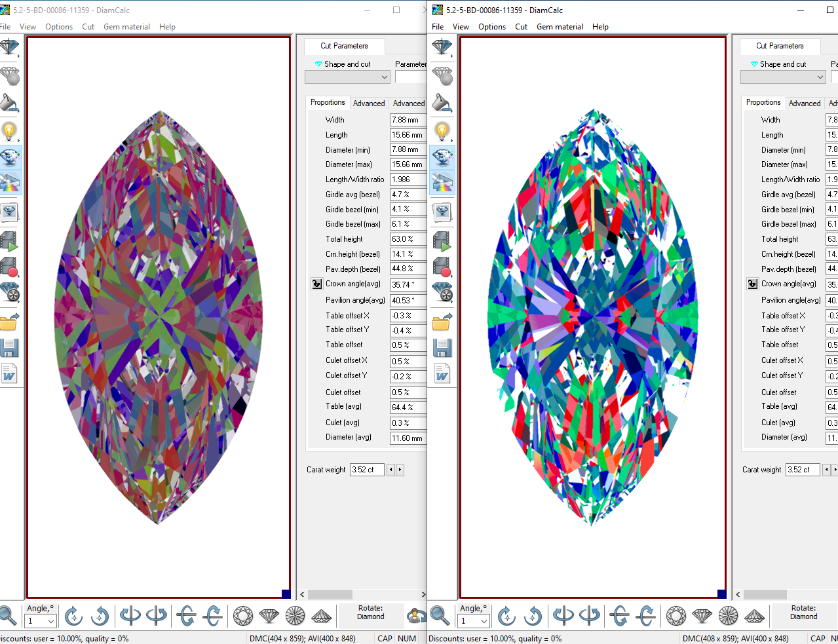Image resolution: width=838 pixels, height=644 pixels.
Task: Select Cut Parameters tab in left window
Action: click(x=344, y=46)
